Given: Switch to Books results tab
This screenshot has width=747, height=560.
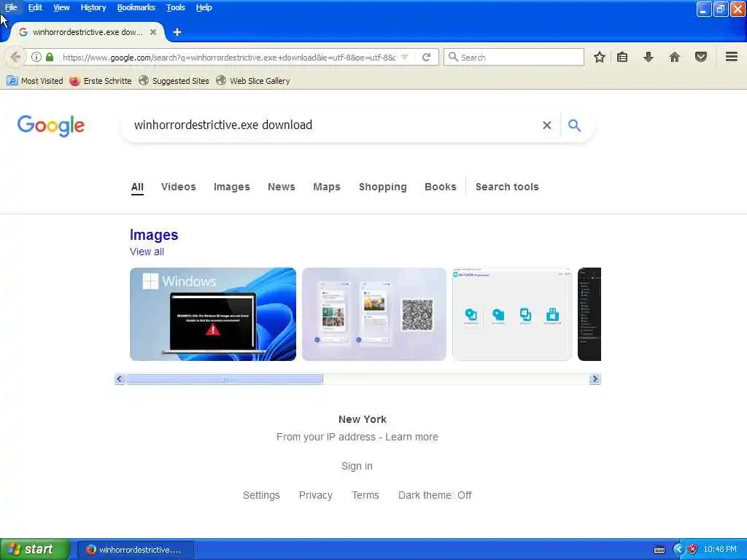Looking at the screenshot, I should pos(440,187).
